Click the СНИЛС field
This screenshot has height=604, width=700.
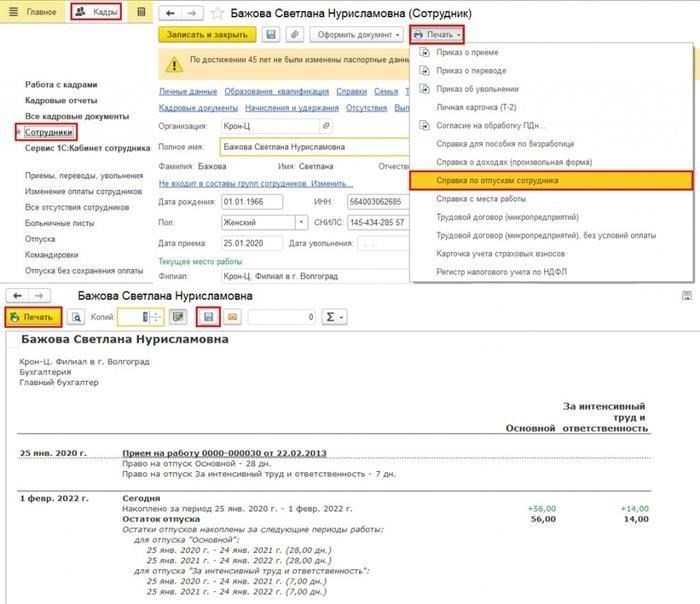point(378,222)
